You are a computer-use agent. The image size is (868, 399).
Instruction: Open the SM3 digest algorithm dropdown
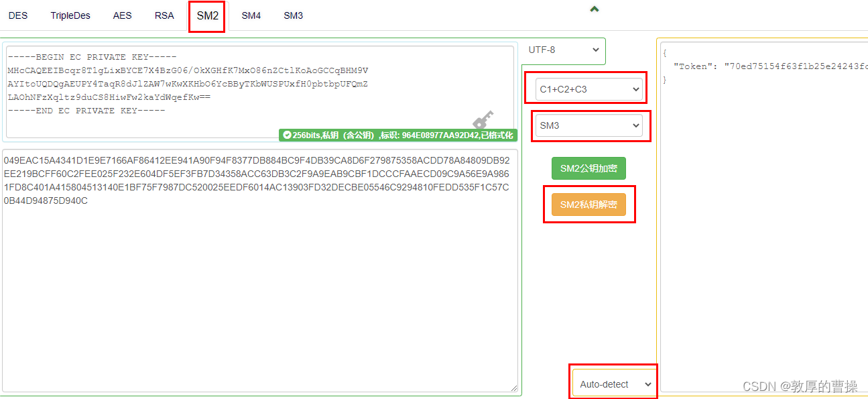[588, 125]
